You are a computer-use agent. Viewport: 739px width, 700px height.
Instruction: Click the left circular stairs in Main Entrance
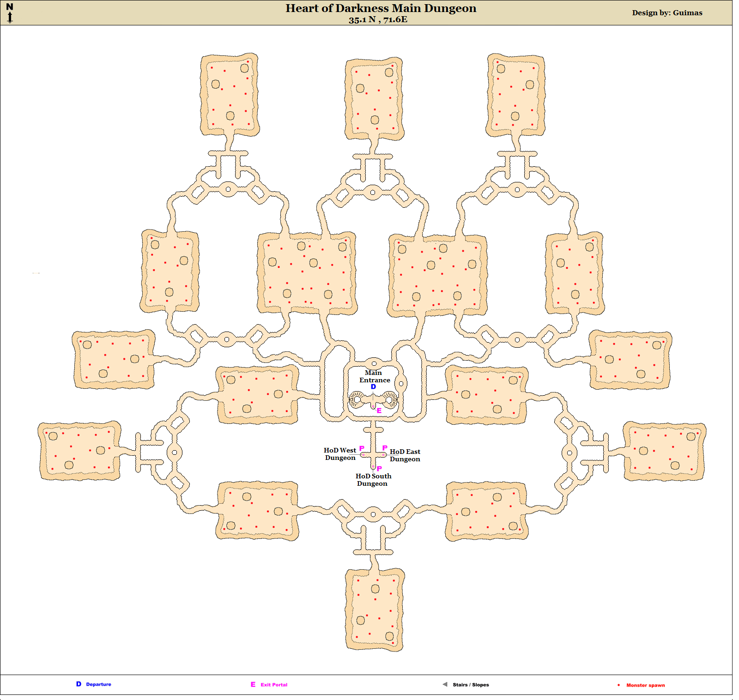[357, 399]
